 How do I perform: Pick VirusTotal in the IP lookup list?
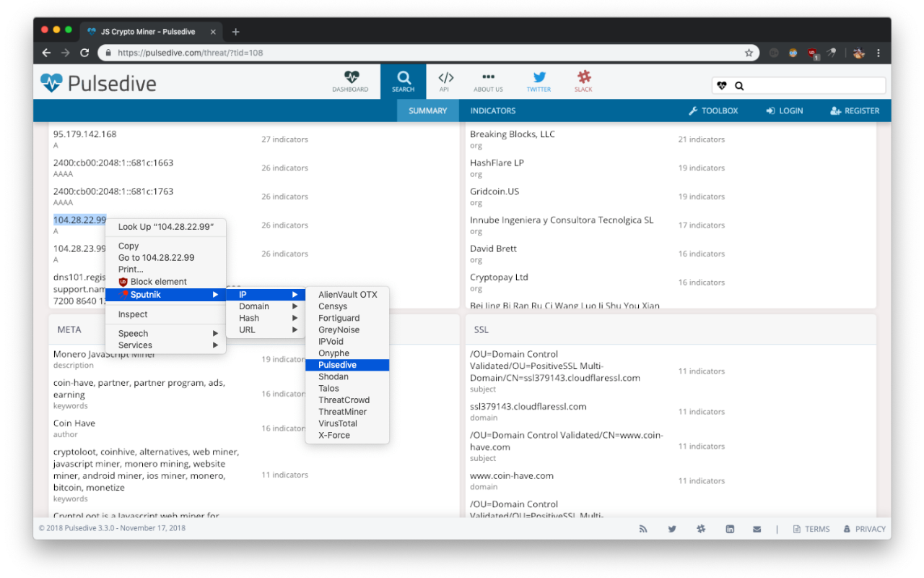click(x=347, y=423)
